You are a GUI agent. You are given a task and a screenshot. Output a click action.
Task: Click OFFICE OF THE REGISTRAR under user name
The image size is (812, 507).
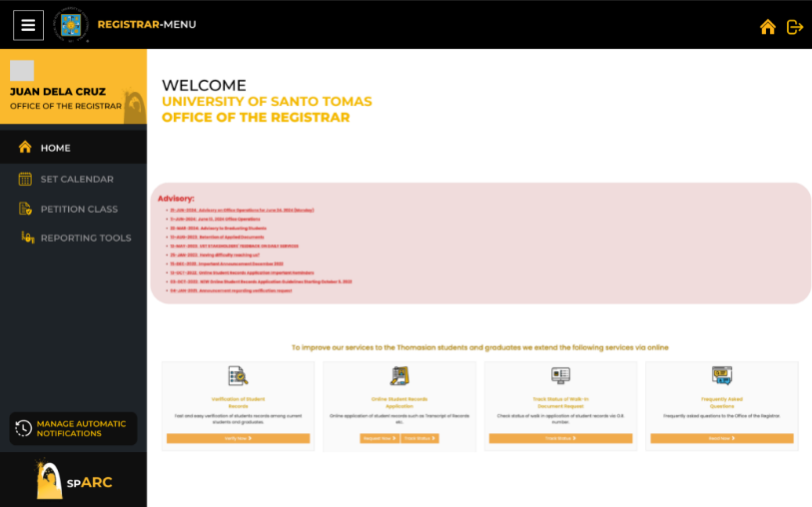pos(66,106)
